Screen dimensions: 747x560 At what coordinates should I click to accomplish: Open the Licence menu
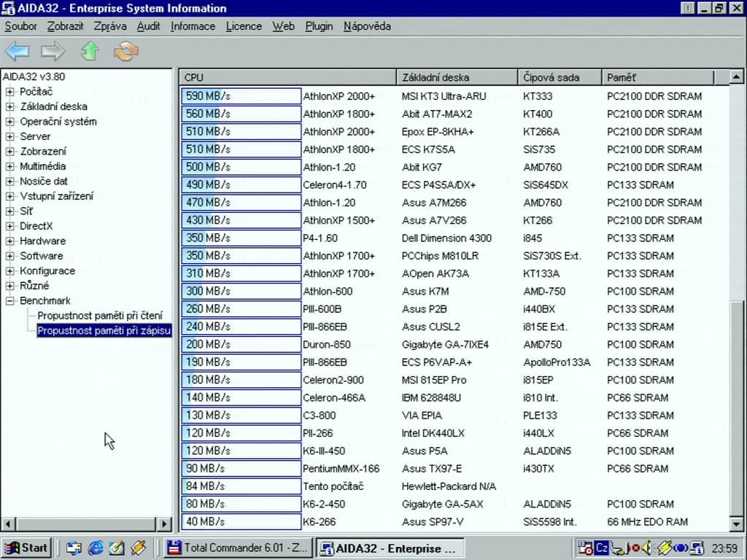pos(244,26)
